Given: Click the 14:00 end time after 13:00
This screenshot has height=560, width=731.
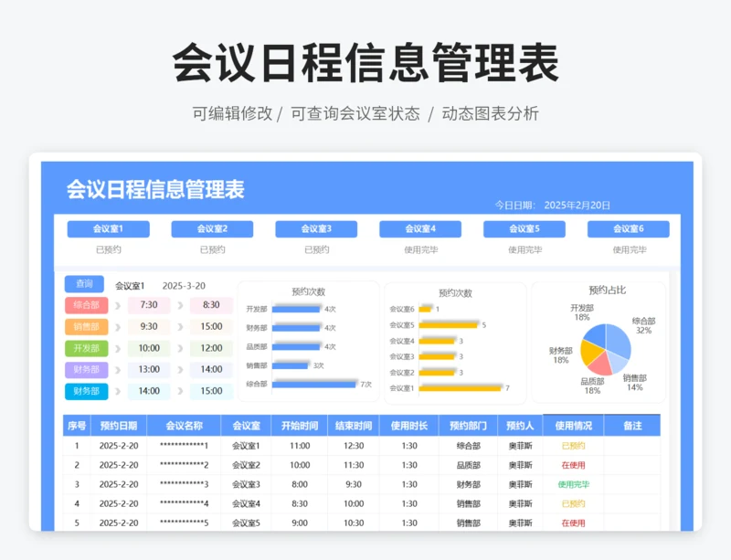Looking at the screenshot, I should tap(211, 370).
